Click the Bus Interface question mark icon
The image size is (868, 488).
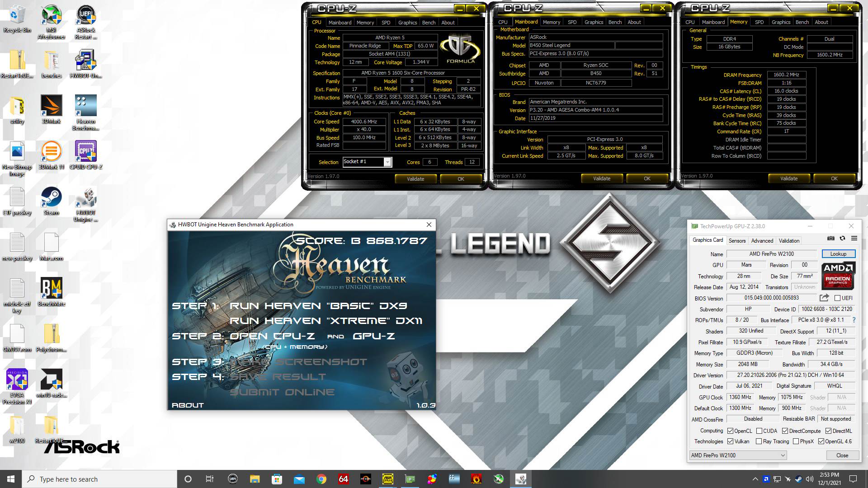pos(854,320)
